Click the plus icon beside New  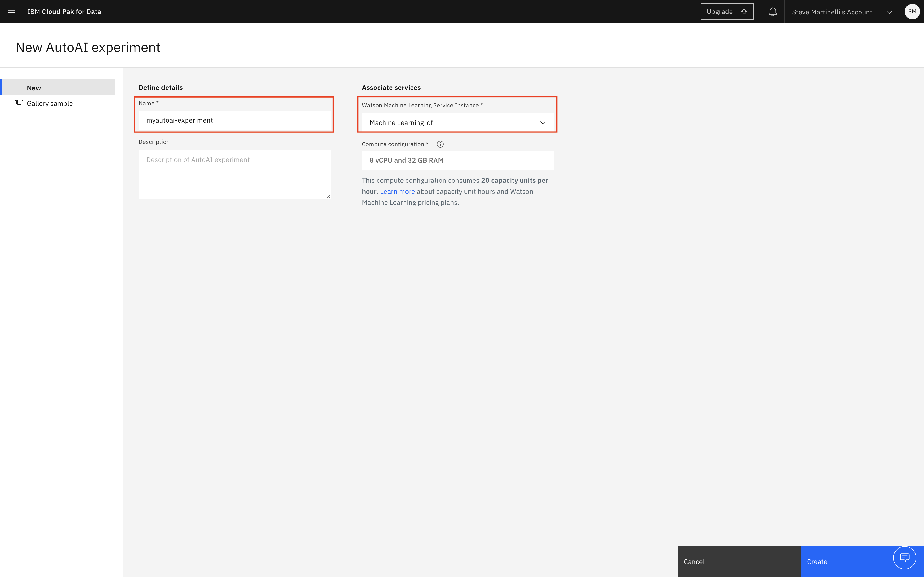(19, 87)
